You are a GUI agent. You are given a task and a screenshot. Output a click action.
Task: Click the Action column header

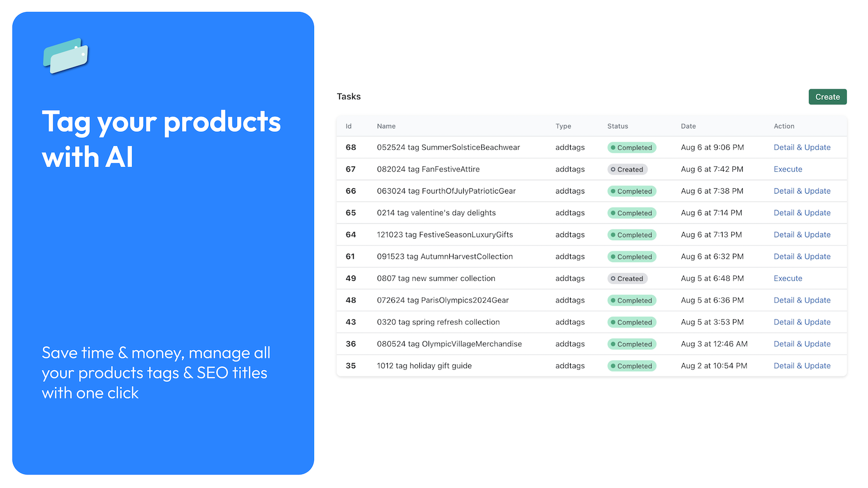tap(784, 126)
